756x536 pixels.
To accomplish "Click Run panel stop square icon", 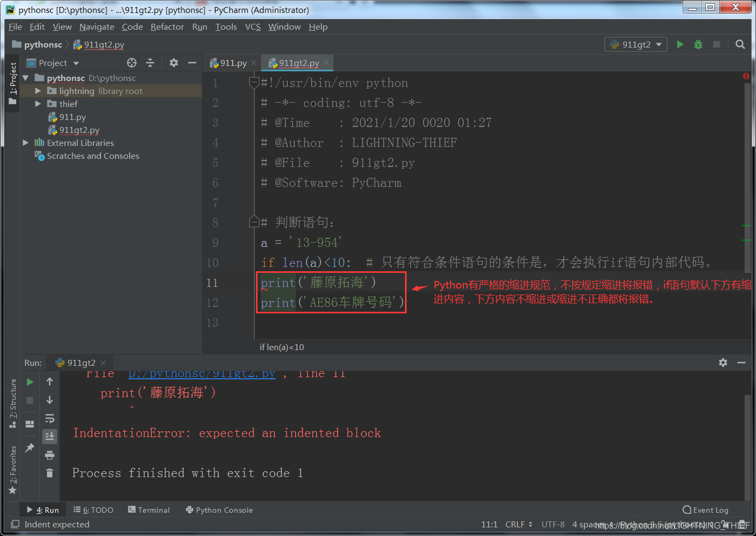I will point(30,400).
